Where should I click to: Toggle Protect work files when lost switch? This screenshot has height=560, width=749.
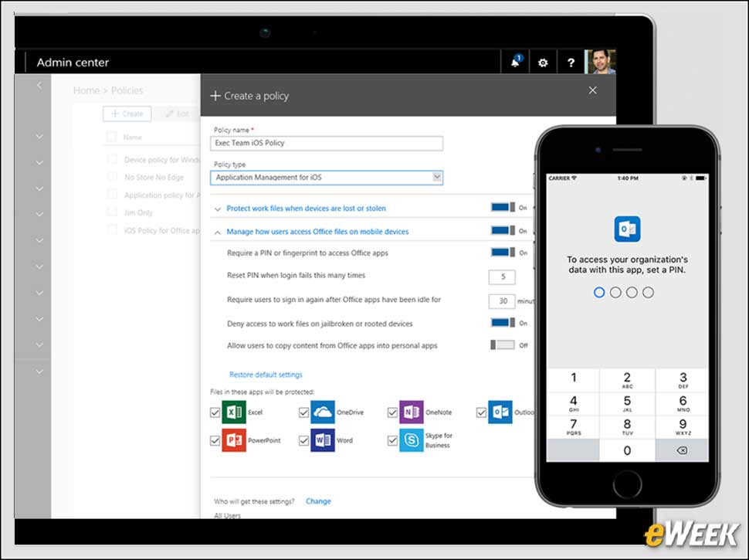[503, 207]
